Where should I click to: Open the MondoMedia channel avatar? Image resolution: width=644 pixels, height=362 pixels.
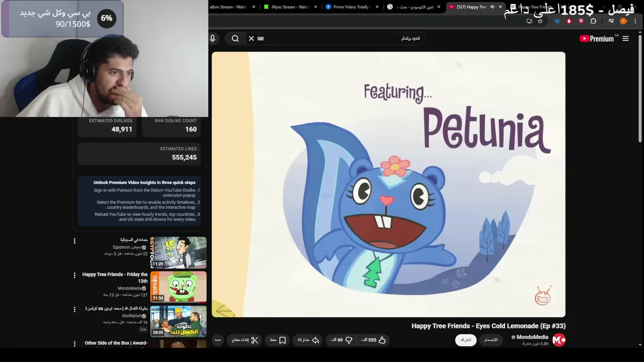tap(559, 340)
